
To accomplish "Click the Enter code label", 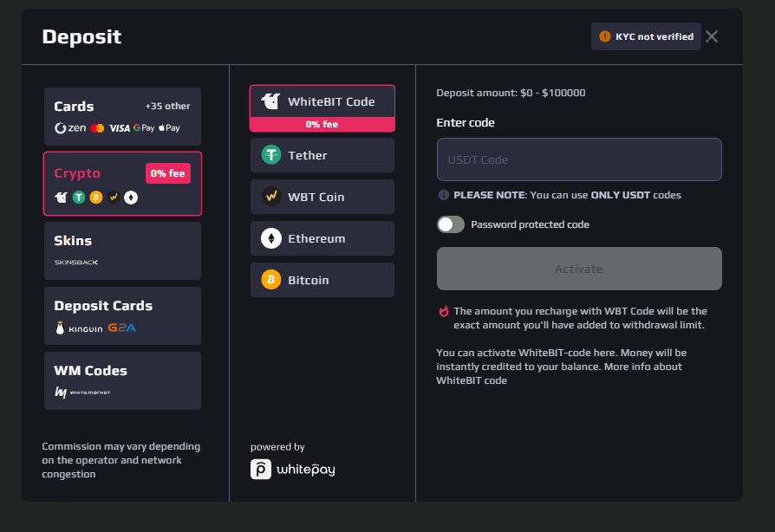I will click(x=466, y=122).
